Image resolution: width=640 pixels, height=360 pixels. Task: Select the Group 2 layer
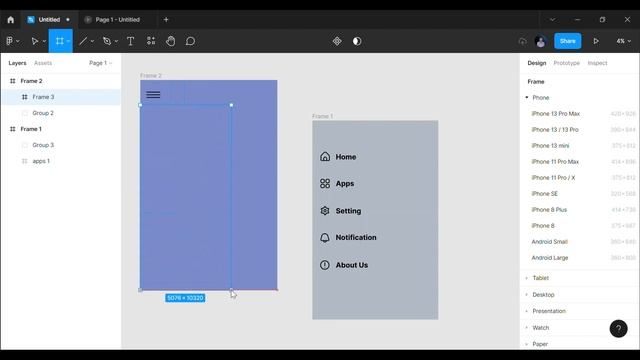61,113
